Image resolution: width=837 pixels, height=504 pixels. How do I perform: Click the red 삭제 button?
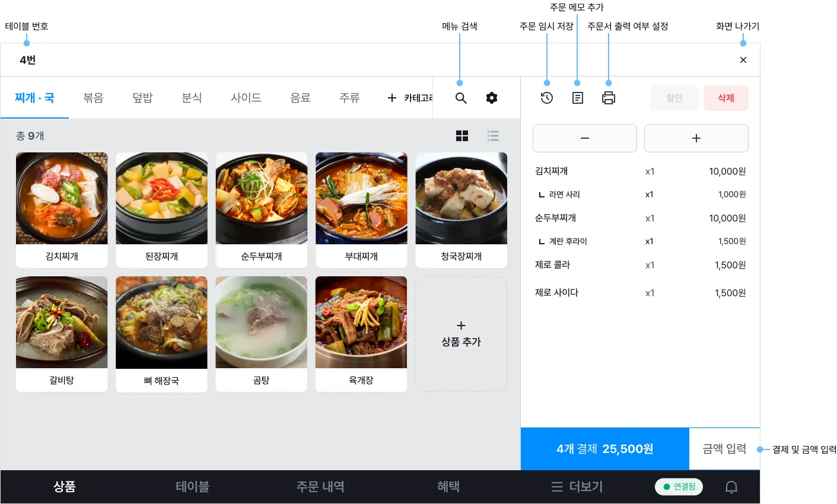click(726, 98)
